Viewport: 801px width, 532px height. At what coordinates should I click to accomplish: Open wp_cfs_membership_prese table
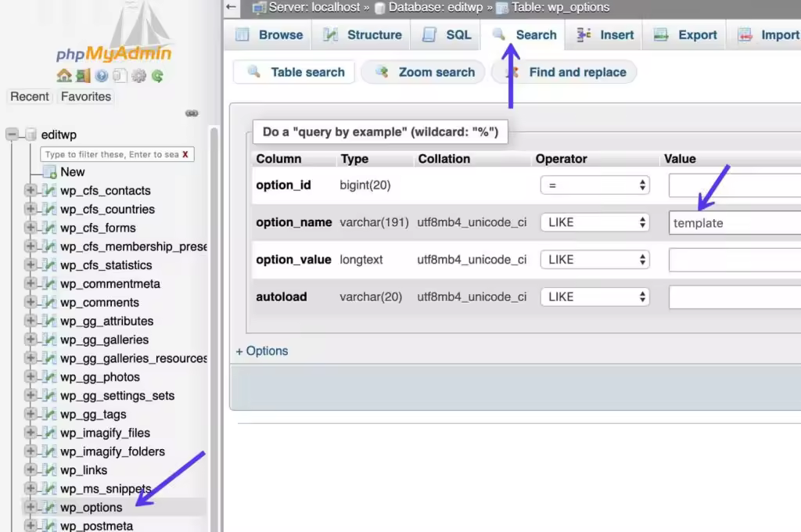tap(133, 247)
